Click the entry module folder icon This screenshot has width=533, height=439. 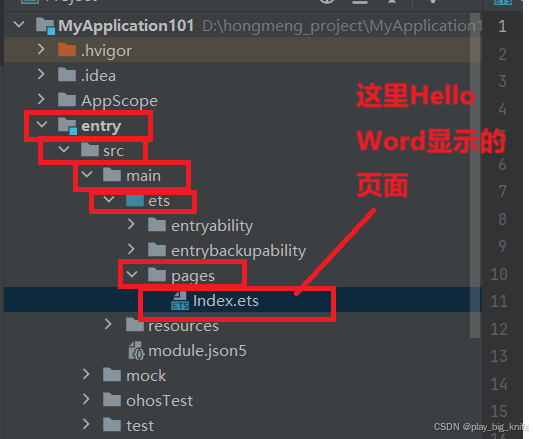tap(67, 126)
